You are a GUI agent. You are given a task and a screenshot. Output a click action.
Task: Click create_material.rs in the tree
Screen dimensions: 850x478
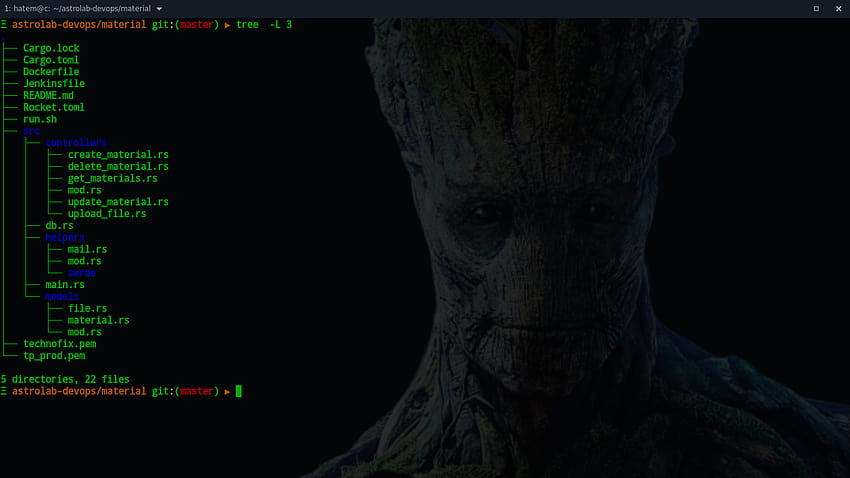point(118,154)
